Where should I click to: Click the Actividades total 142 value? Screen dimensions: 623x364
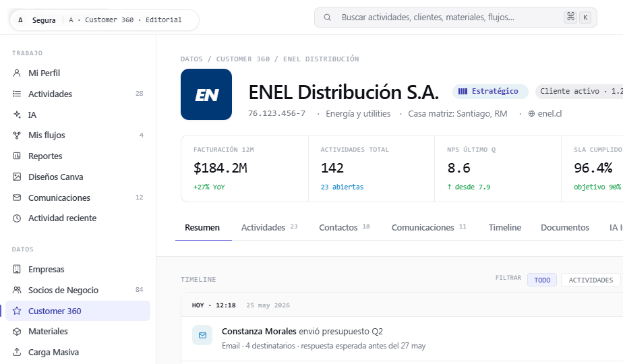tap(332, 168)
